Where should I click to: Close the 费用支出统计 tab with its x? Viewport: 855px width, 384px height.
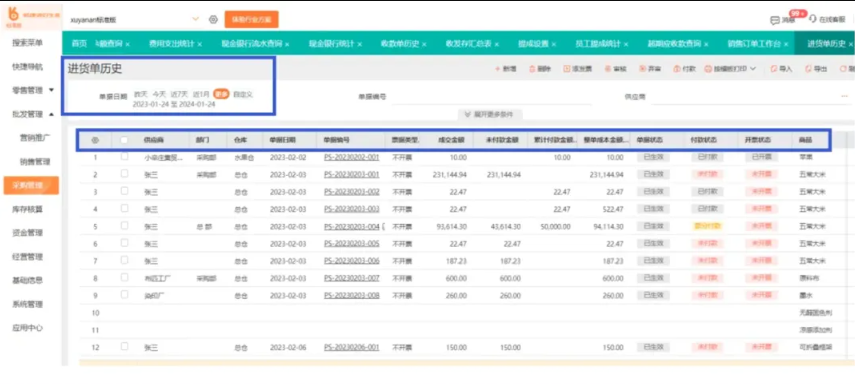[x=200, y=44]
